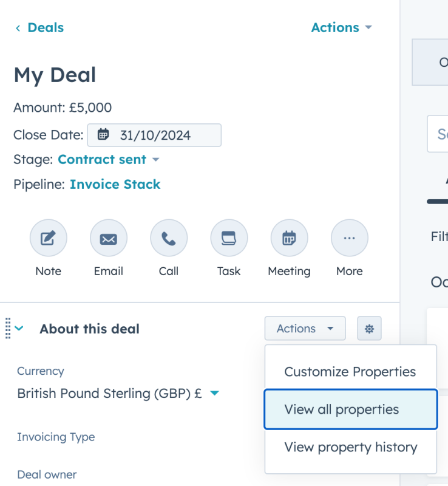
Task: Open the Currency selection dropdown
Action: [213, 393]
